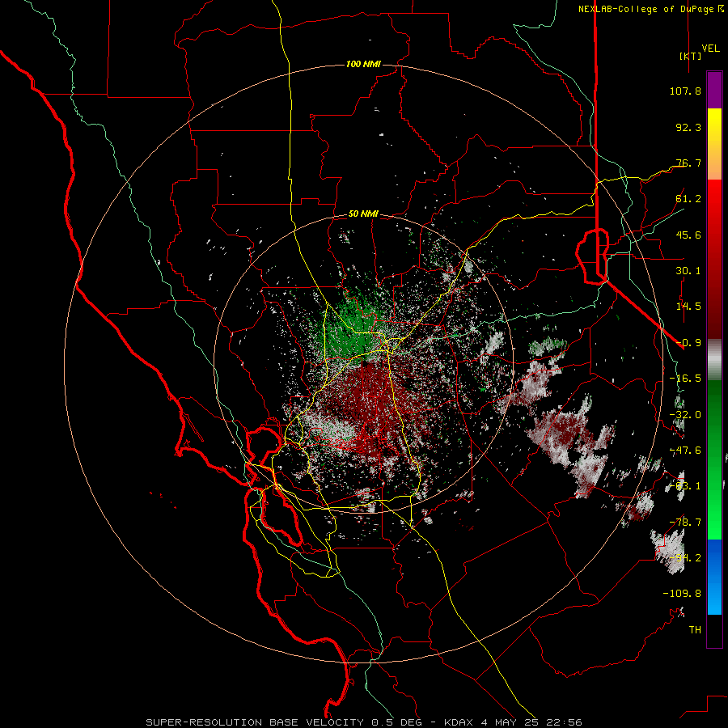Click the -109.8 velocity scale value
728x728 pixels.
point(682,594)
